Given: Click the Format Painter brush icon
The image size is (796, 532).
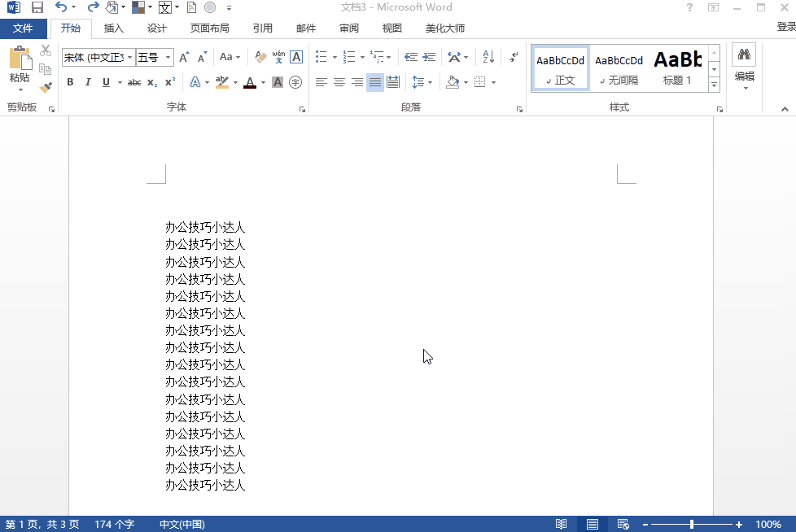Looking at the screenshot, I should coord(46,87).
